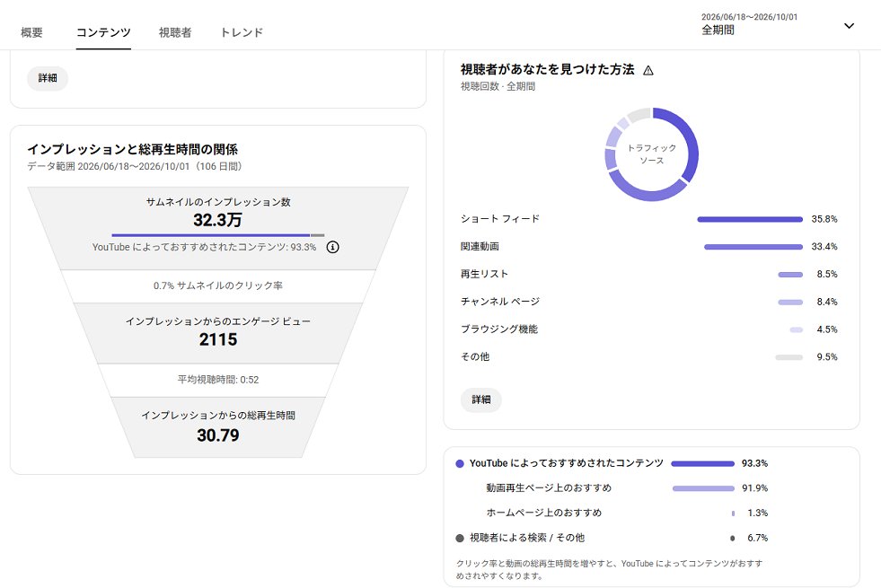Image resolution: width=881 pixels, height=588 pixels.
Task: Click the 視聴回数 · 全期間 subtitle
Action: (498, 86)
